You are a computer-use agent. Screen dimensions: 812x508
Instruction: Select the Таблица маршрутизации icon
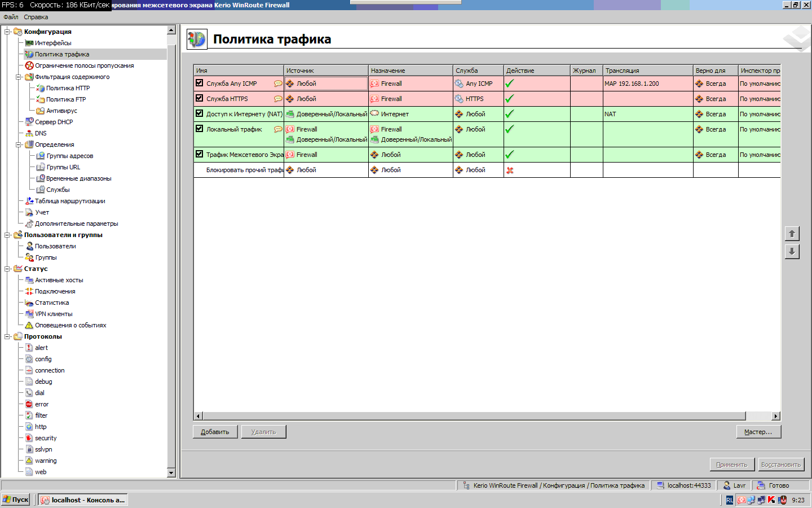click(29, 201)
